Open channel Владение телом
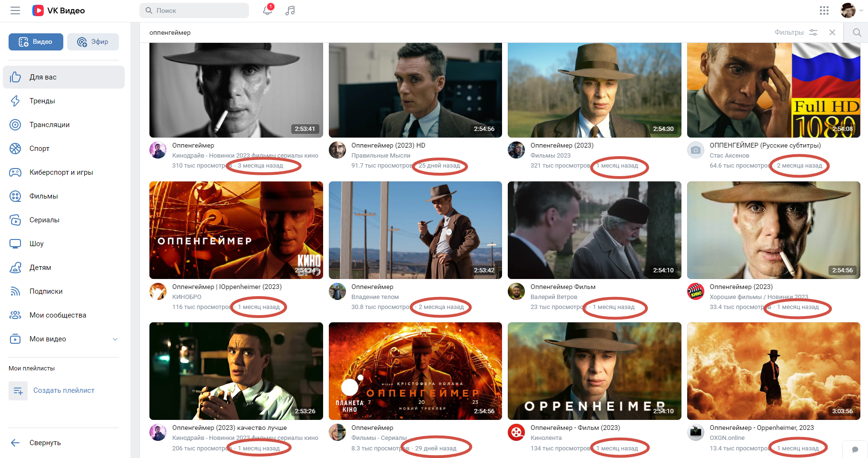The image size is (868, 458). pos(375,297)
